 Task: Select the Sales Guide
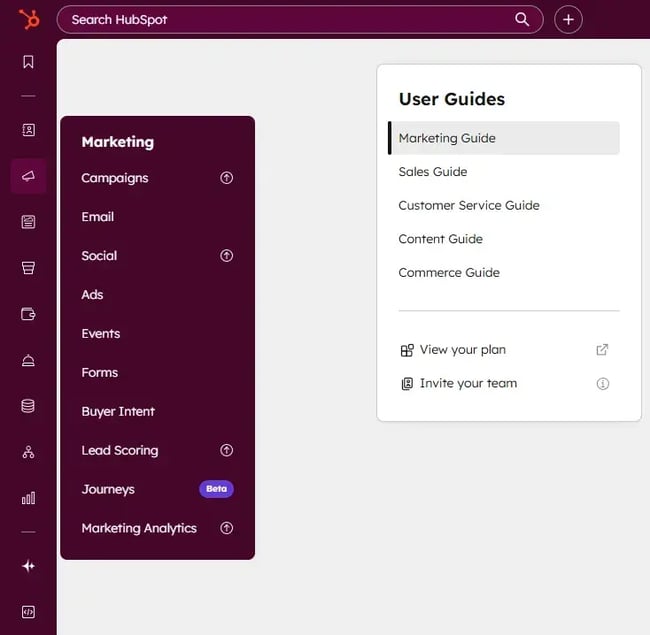click(433, 172)
